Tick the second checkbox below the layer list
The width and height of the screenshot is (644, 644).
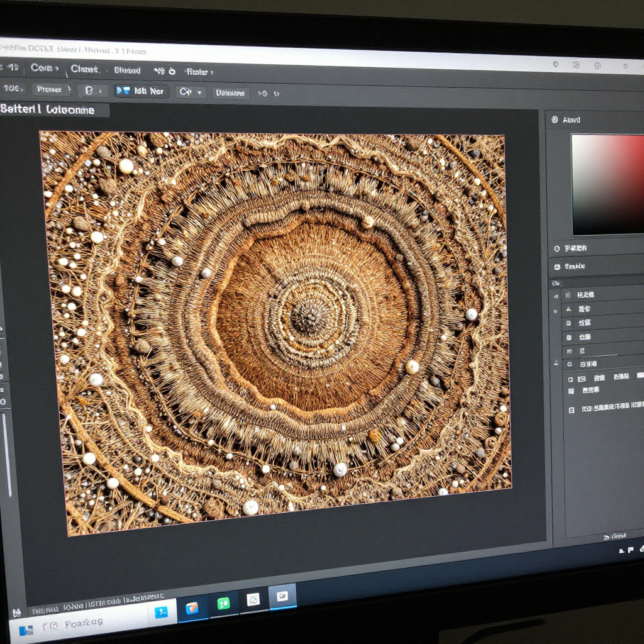571,391
